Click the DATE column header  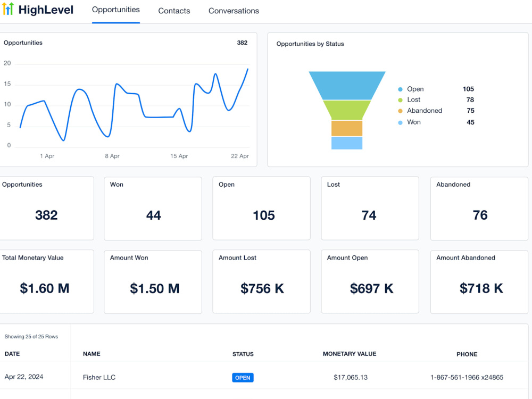[x=12, y=354]
